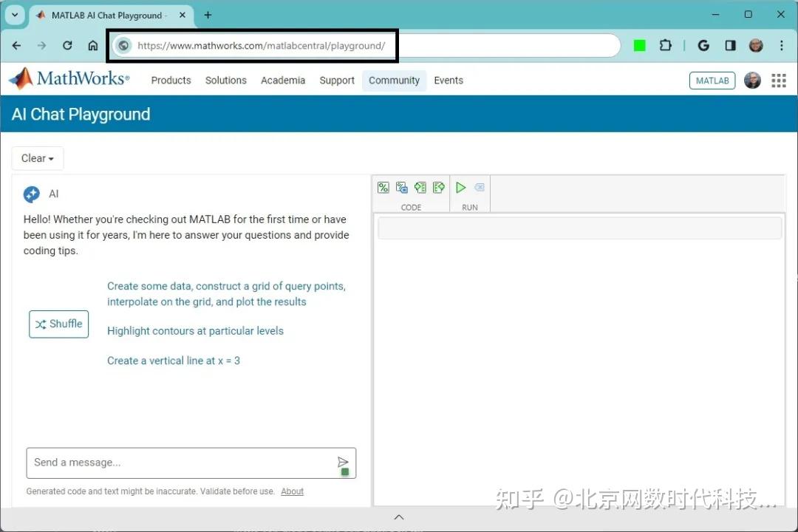Open the Google apps grid menu
The width and height of the screenshot is (798, 532).
[x=780, y=80]
